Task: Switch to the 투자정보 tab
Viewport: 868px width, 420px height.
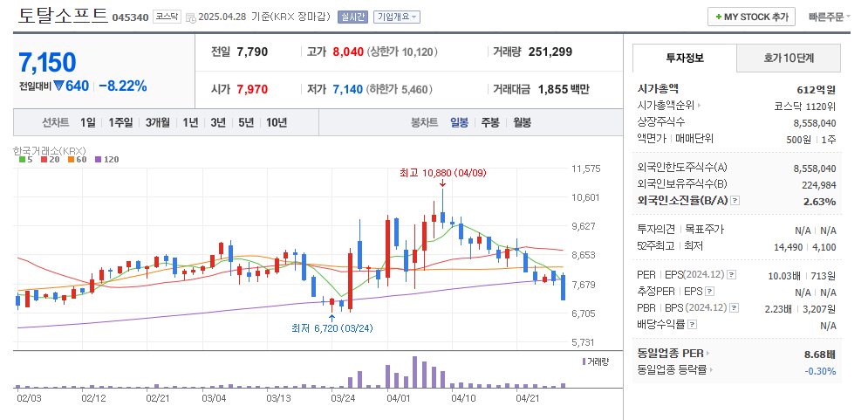Action: point(685,59)
